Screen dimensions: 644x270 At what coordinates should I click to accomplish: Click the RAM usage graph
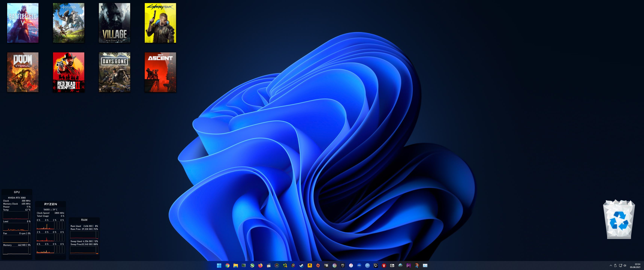pos(83,235)
